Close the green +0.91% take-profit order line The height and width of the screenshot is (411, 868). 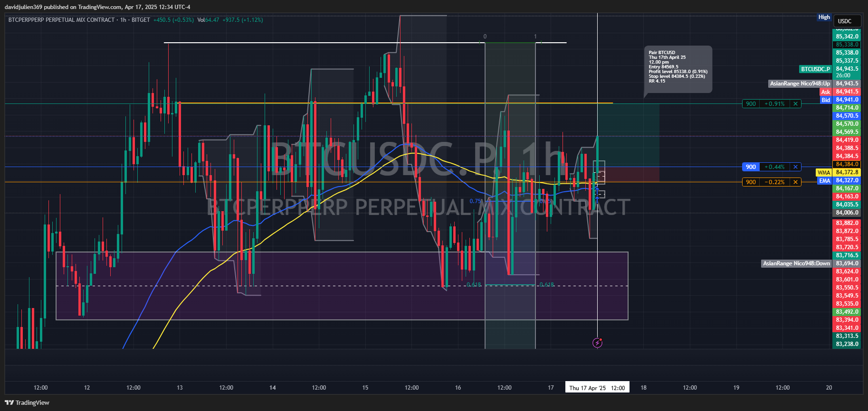click(795, 104)
